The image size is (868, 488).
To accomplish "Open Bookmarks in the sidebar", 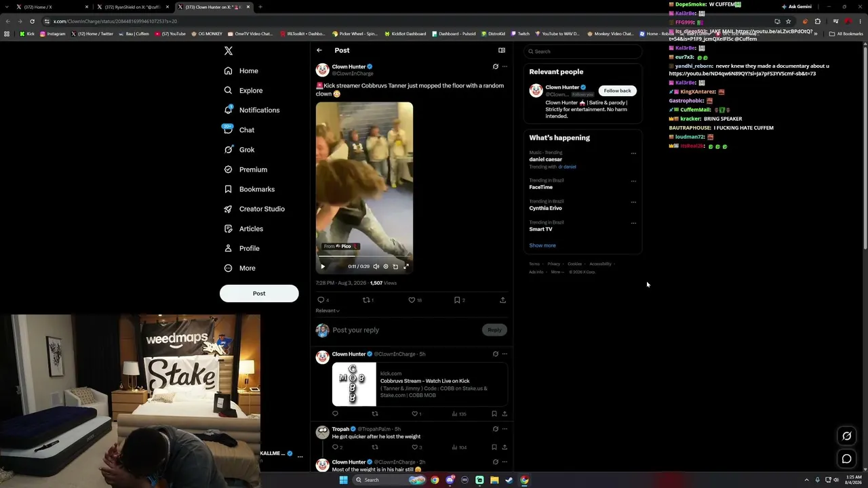I will click(x=249, y=190).
